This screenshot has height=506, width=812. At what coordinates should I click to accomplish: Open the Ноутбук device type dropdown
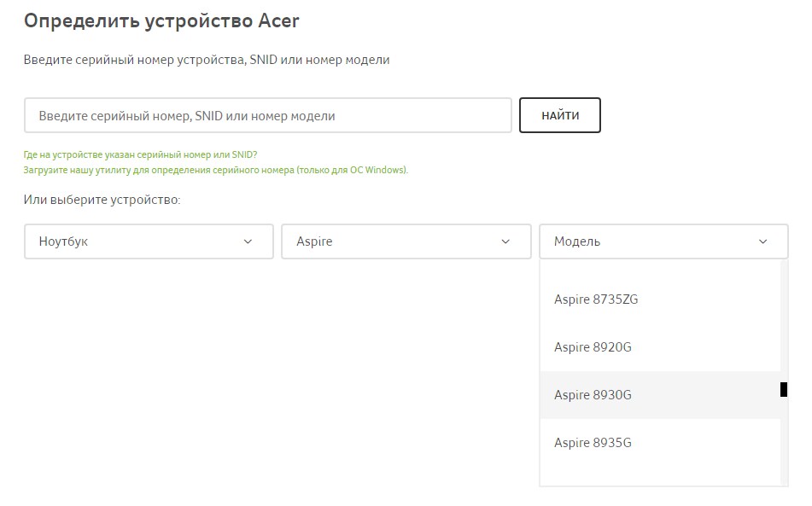pos(149,241)
